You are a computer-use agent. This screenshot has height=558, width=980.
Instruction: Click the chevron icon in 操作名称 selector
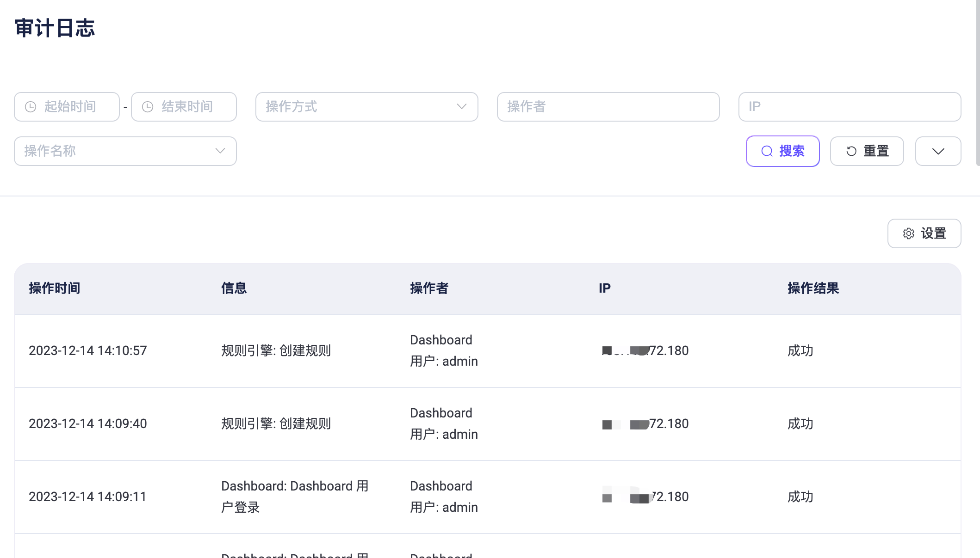220,151
